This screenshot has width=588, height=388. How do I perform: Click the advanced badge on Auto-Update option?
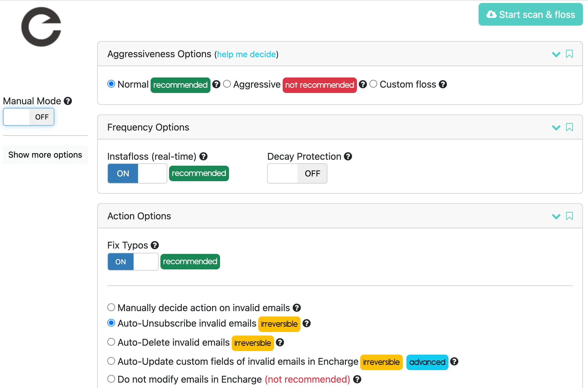[x=427, y=362]
